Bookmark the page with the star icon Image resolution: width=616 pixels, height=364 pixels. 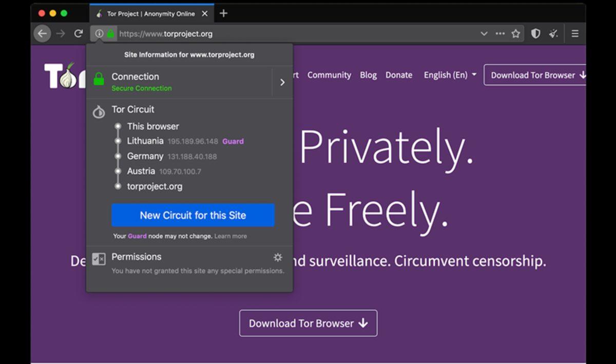point(515,33)
